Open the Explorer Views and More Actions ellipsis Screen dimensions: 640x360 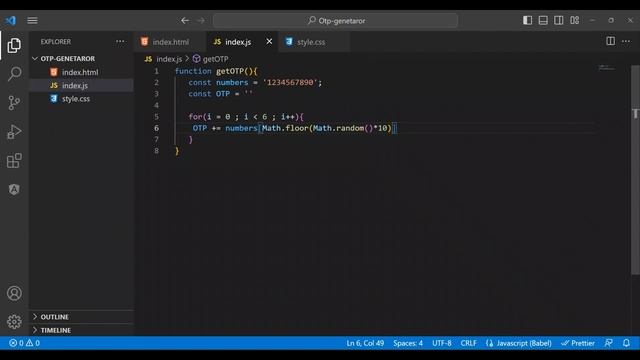(120, 41)
